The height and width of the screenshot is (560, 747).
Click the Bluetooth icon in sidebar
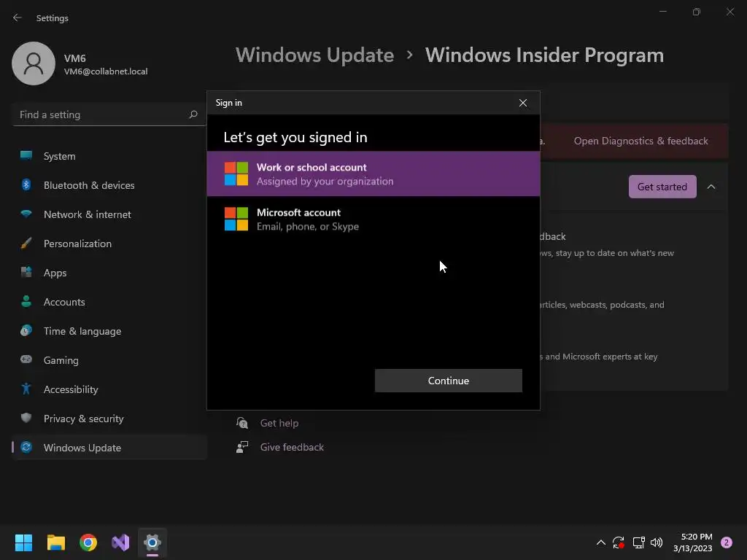(x=26, y=184)
